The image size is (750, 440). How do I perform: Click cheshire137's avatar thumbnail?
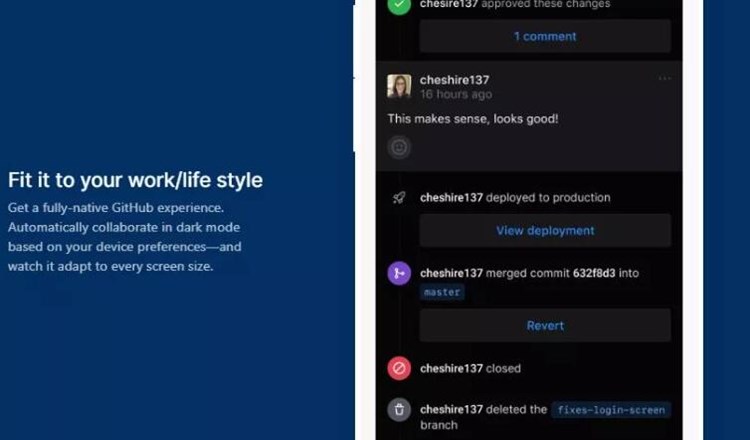coord(399,86)
